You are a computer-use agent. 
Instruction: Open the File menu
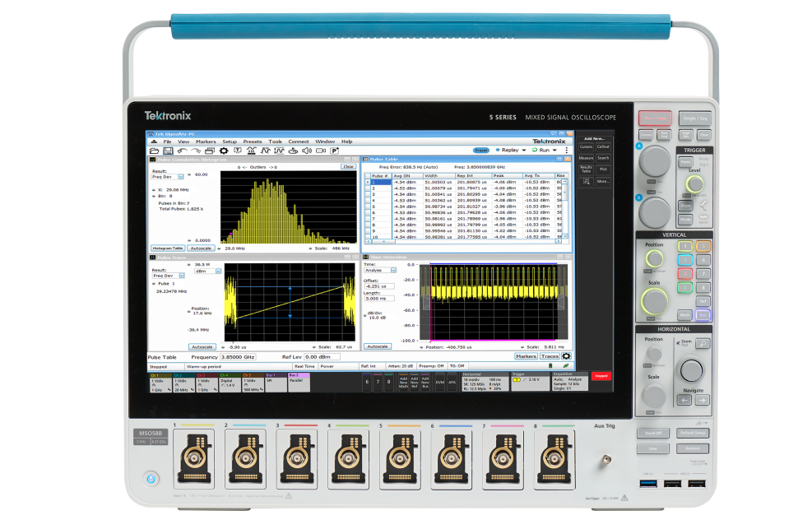(x=167, y=142)
